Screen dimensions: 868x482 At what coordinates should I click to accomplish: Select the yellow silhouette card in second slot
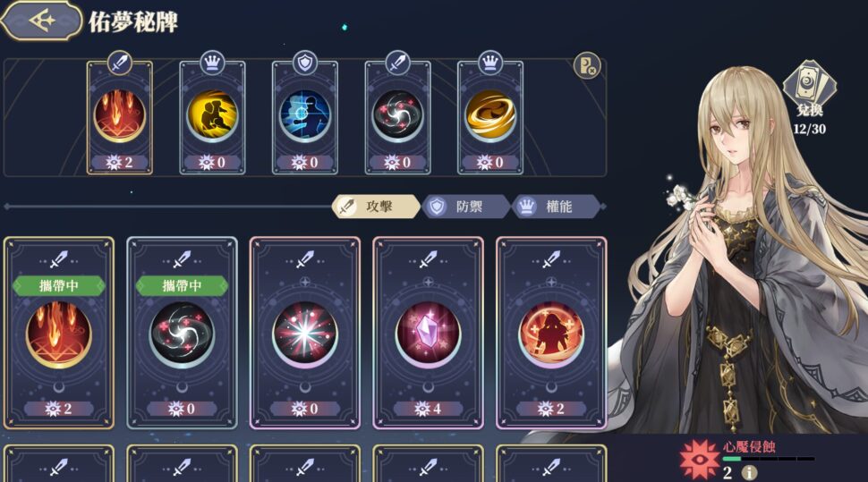coord(213,117)
